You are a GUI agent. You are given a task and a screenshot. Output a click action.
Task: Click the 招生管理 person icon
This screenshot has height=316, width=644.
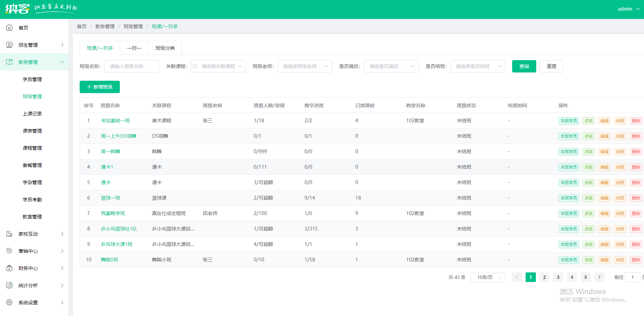point(9,45)
